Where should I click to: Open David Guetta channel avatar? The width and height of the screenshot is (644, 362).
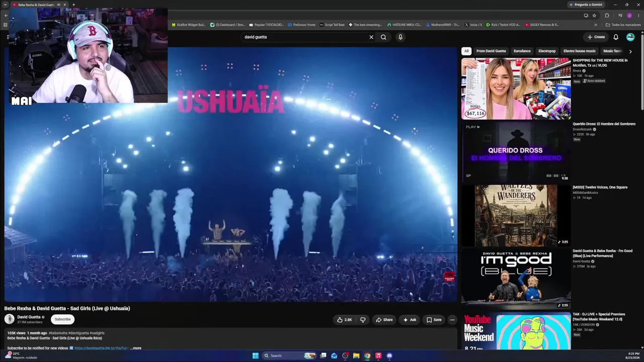point(9,319)
